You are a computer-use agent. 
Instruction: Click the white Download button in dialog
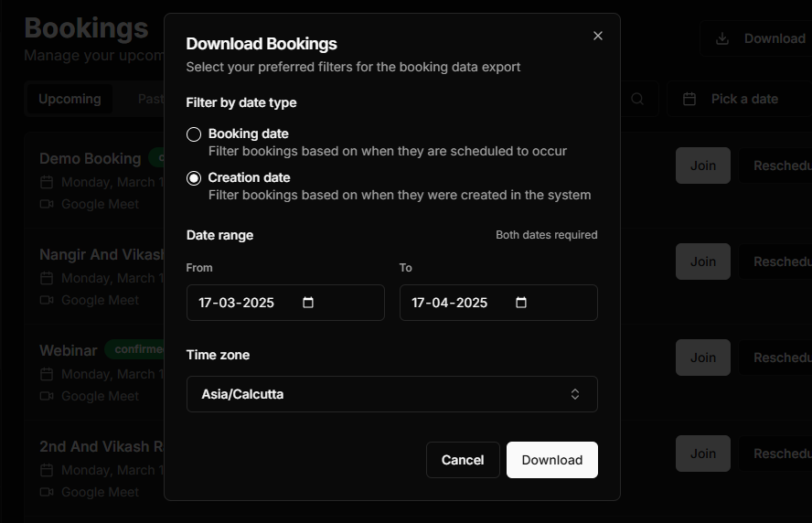point(552,460)
